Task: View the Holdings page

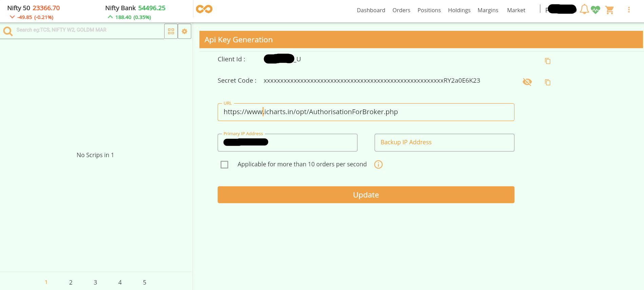Action: point(459,10)
